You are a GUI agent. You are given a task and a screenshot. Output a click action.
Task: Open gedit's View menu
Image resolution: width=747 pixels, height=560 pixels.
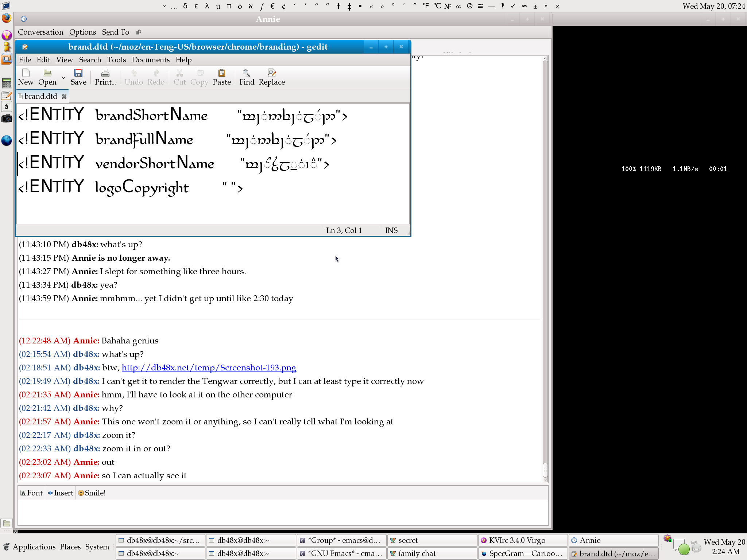[64, 60]
